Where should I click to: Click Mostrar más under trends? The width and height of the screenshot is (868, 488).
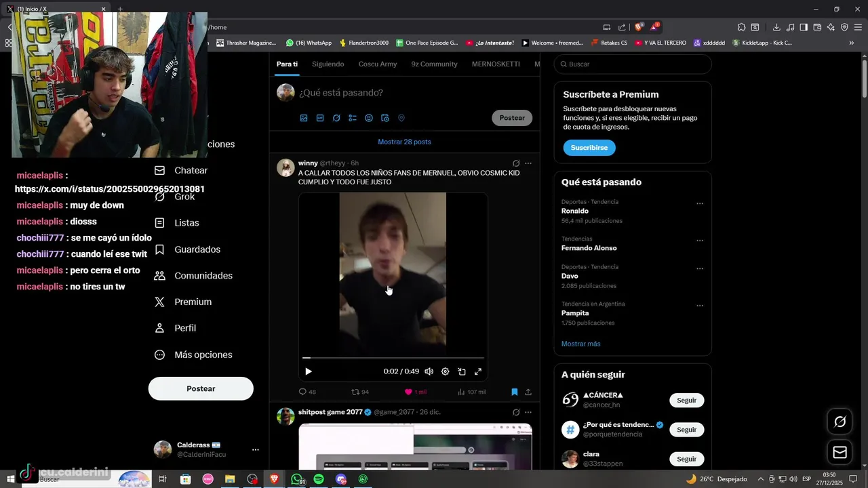pos(580,344)
